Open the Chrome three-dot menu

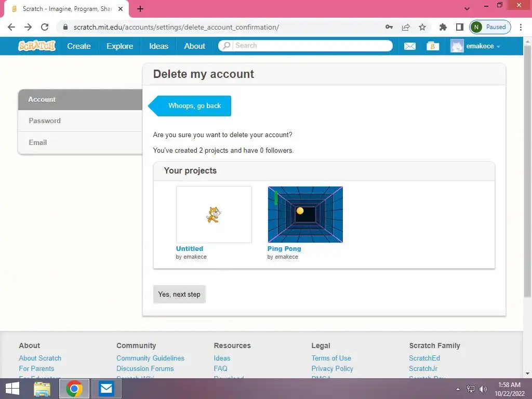[521, 27]
